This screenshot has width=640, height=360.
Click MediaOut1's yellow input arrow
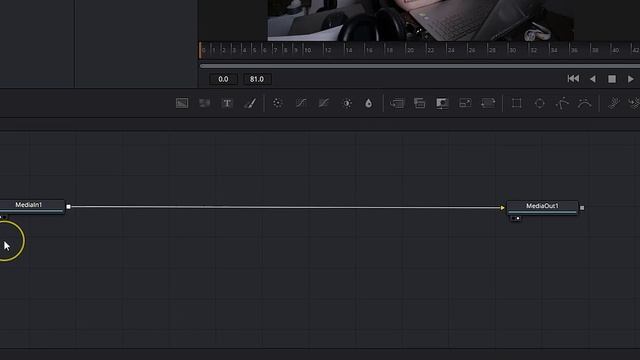pos(502,208)
